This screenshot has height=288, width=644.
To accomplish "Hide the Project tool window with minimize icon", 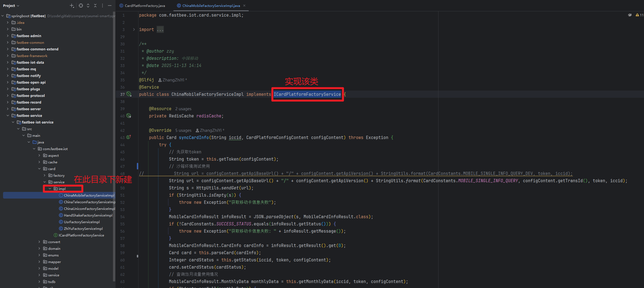I will pos(110,6).
